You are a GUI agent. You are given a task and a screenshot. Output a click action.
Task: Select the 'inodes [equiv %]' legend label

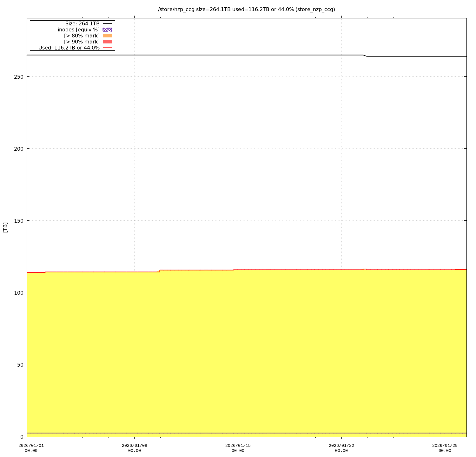78,29
